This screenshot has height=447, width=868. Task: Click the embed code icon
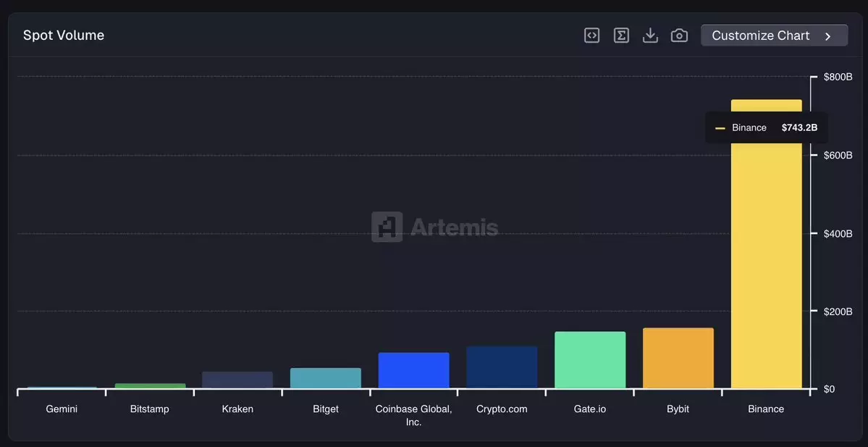(591, 35)
